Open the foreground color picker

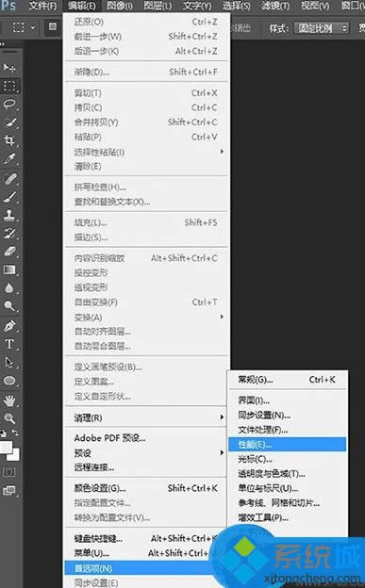click(x=6, y=447)
